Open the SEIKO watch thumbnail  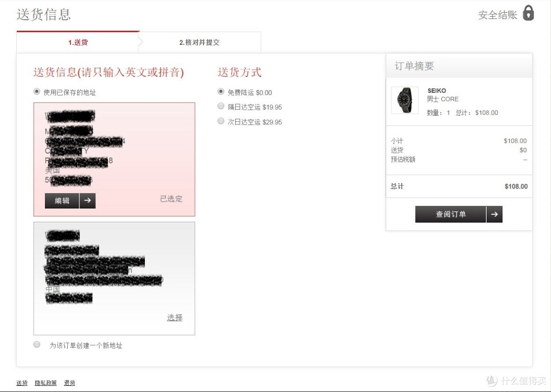coord(405,100)
